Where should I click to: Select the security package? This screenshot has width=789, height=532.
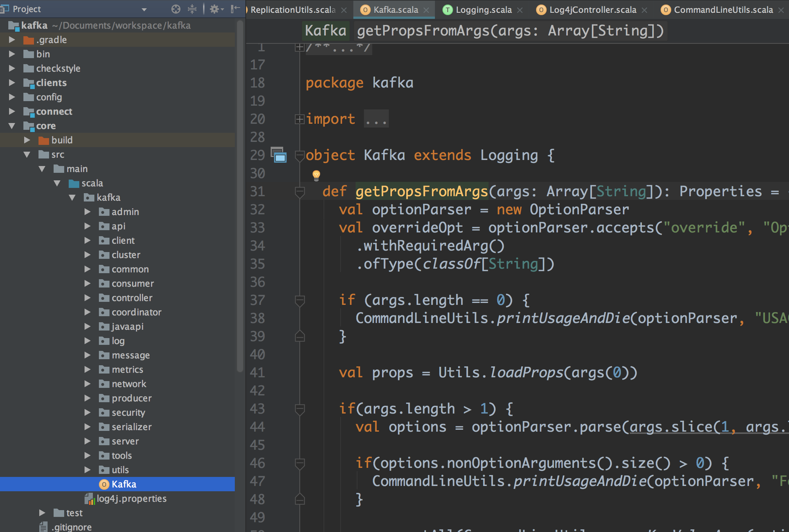pyautogui.click(x=117, y=412)
